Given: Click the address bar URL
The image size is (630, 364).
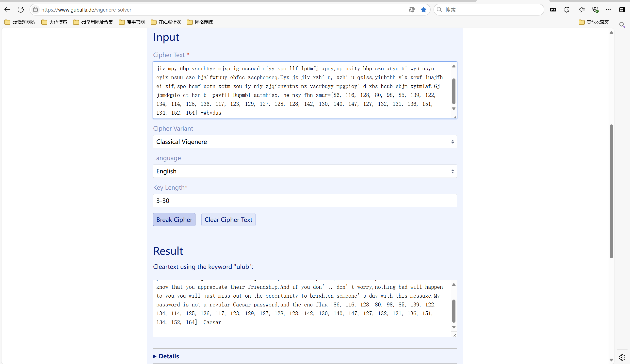Looking at the screenshot, I should 86,10.
